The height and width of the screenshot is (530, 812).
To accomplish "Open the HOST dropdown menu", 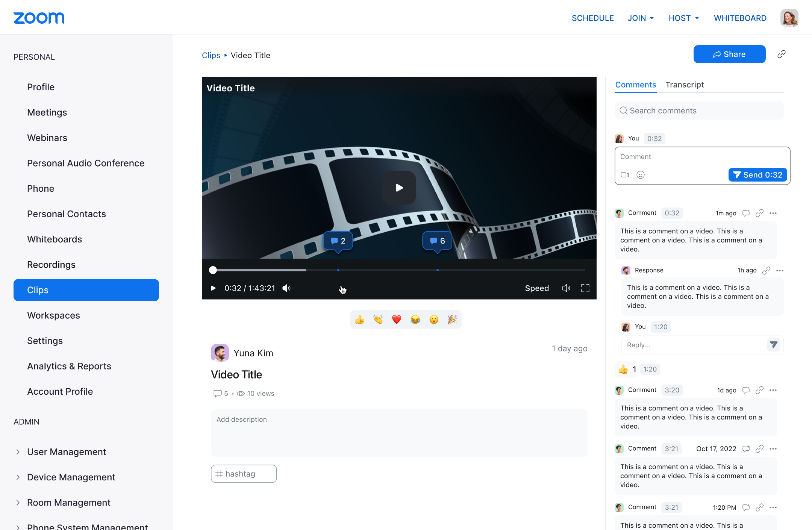I will (683, 18).
